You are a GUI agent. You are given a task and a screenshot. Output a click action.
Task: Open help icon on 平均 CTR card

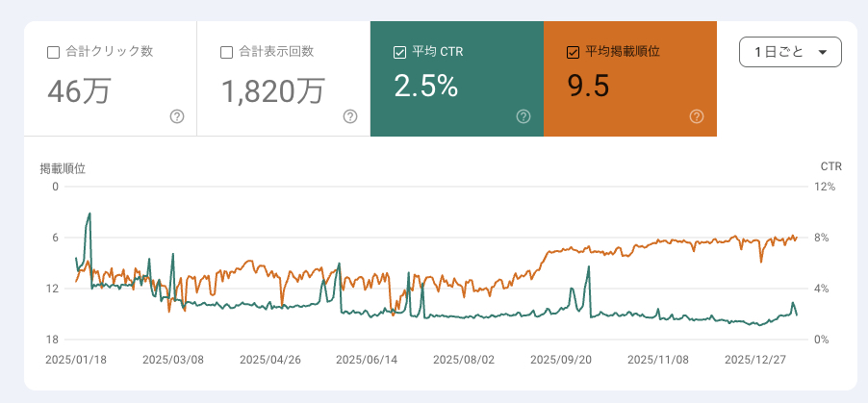coord(523,116)
